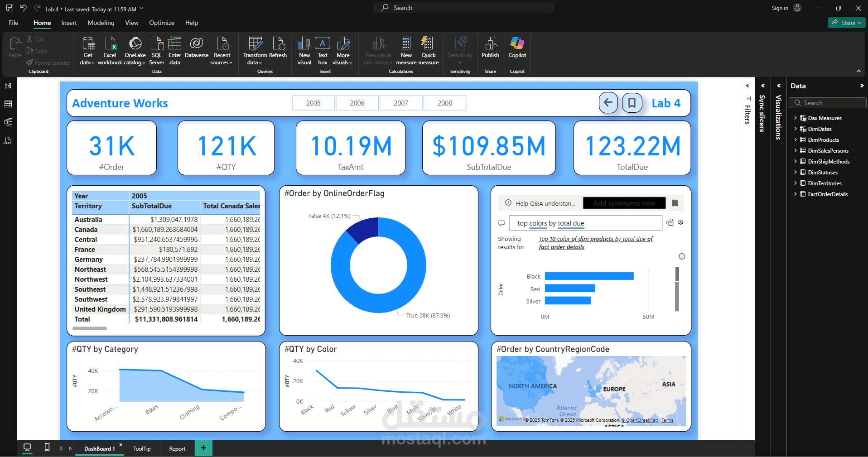Select the 2008 year slicer
Image resolution: width=868 pixels, height=457 pixels.
pyautogui.click(x=445, y=103)
